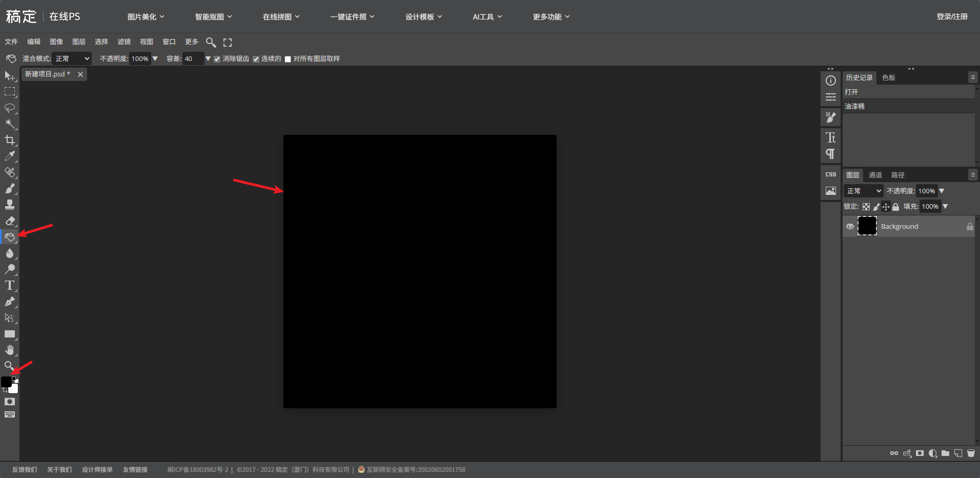Open the Properties sliders panel icon
The image size is (980, 478).
tap(831, 97)
